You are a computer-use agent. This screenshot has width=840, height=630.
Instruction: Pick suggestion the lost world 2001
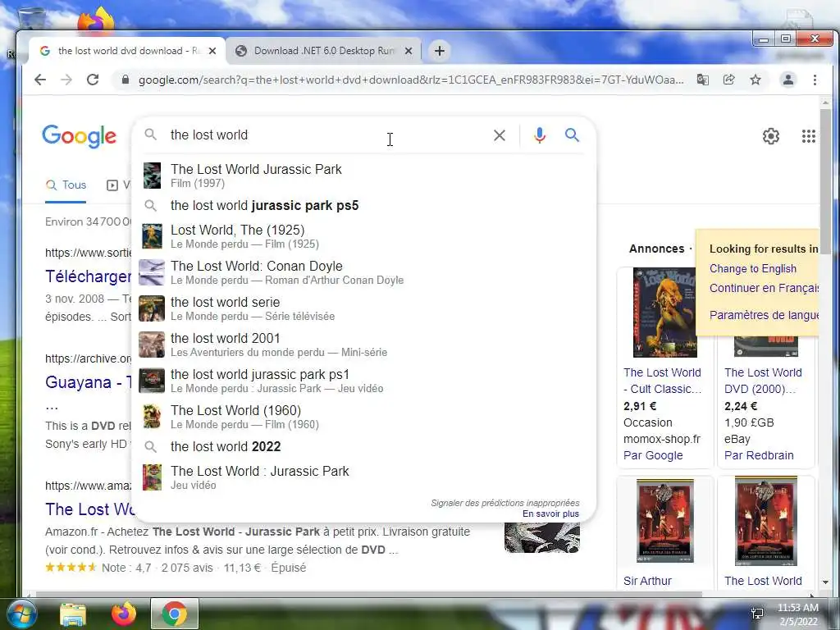[363, 345]
